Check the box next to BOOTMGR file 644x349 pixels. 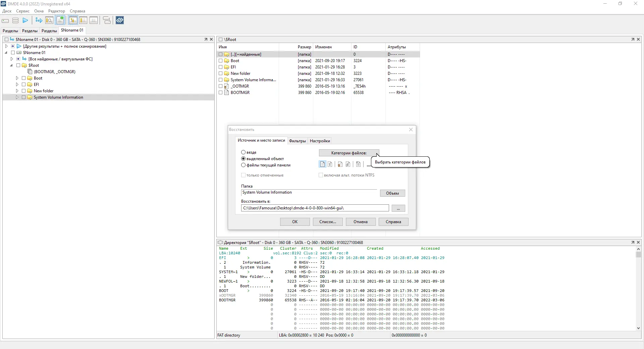220,93
